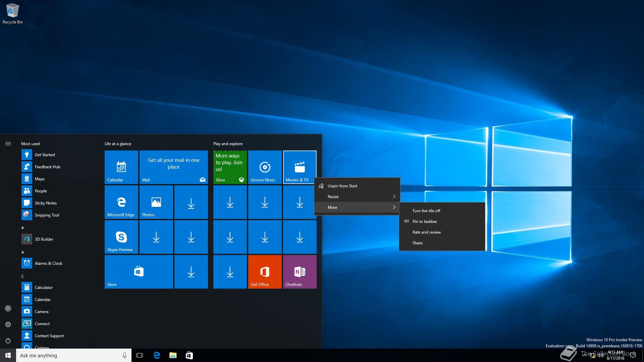Click the 'C' letter header in app list
Image resolution: width=644 pixels, height=362 pixels.
(23, 276)
